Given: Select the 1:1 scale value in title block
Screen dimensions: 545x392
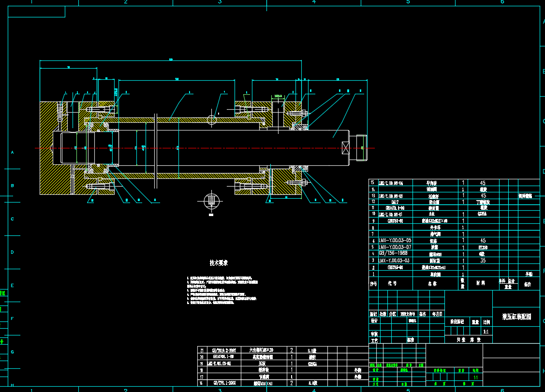Looking at the screenshot, I should pyautogui.click(x=486, y=332).
